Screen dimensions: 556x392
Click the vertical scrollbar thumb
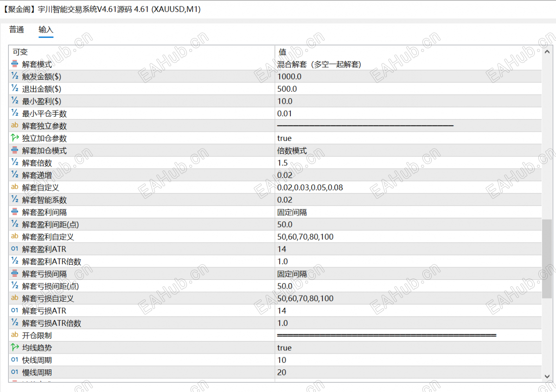547,259
